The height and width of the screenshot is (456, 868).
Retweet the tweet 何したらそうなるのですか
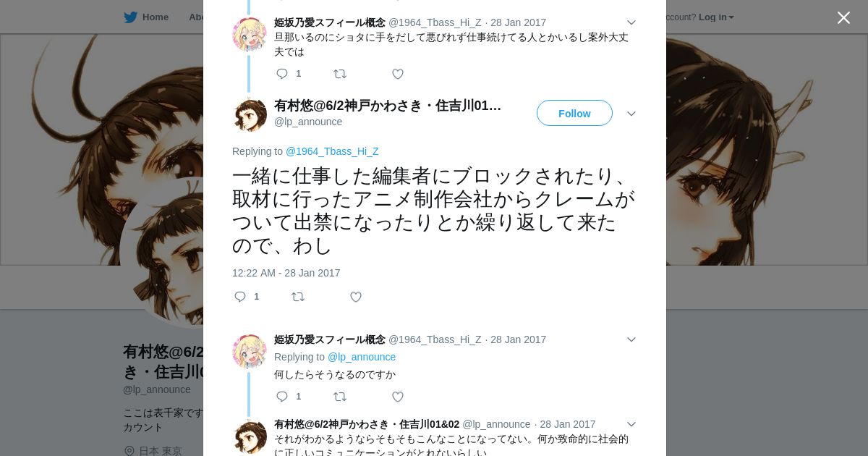point(340,397)
